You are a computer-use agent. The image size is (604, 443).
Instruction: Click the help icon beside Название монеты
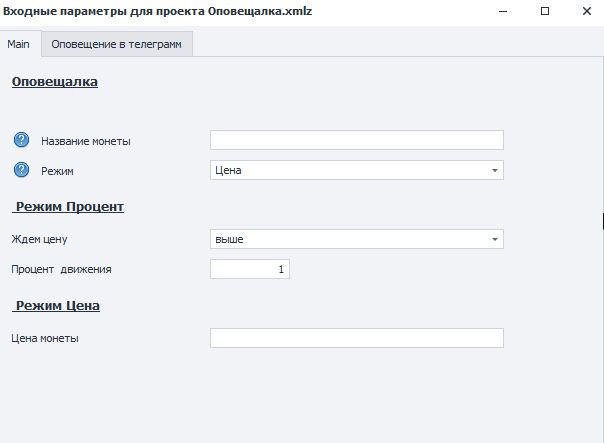point(21,140)
